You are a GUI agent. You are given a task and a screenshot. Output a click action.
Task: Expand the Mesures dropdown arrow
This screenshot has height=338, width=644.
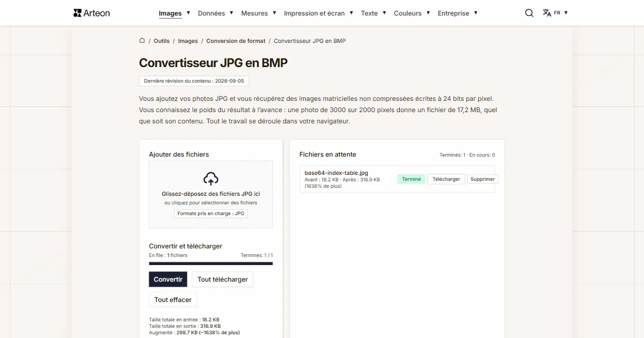(x=274, y=13)
